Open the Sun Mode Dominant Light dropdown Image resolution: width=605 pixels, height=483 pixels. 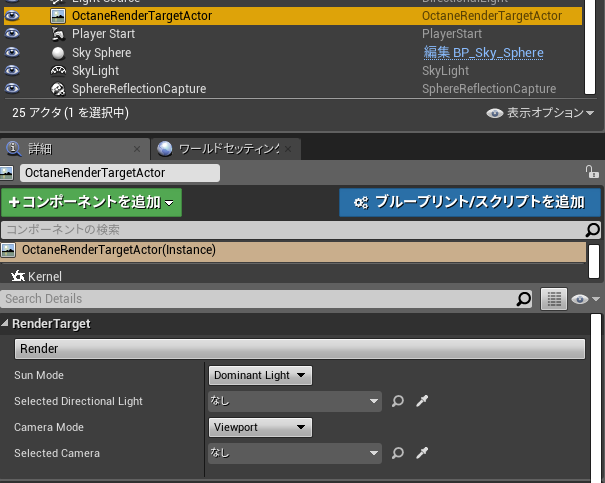point(260,375)
